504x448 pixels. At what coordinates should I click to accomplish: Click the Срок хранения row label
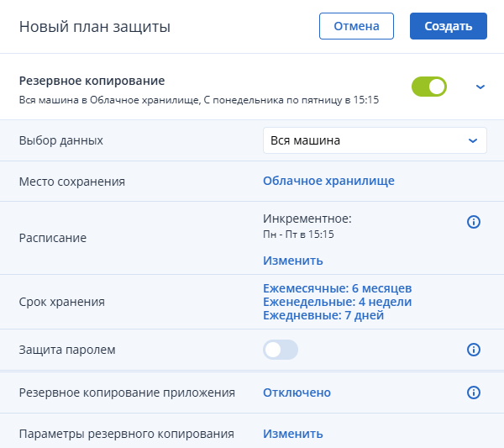(61, 302)
